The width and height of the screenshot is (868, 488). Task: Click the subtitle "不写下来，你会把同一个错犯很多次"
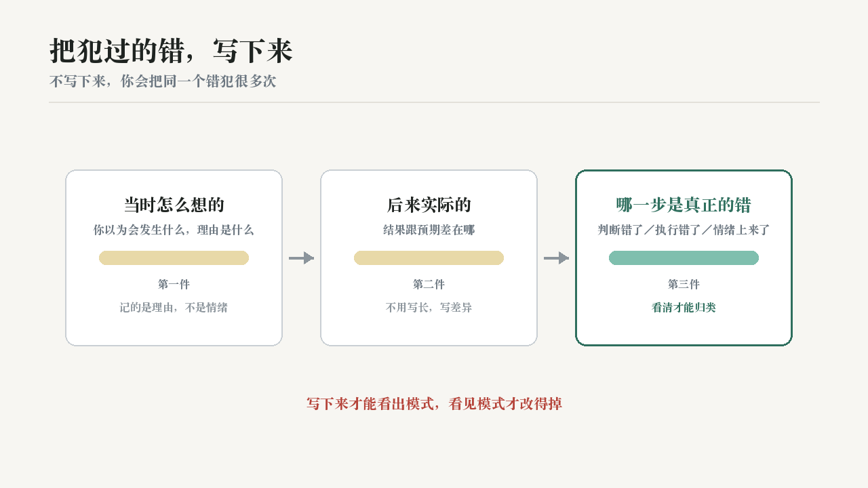pyautogui.click(x=163, y=81)
